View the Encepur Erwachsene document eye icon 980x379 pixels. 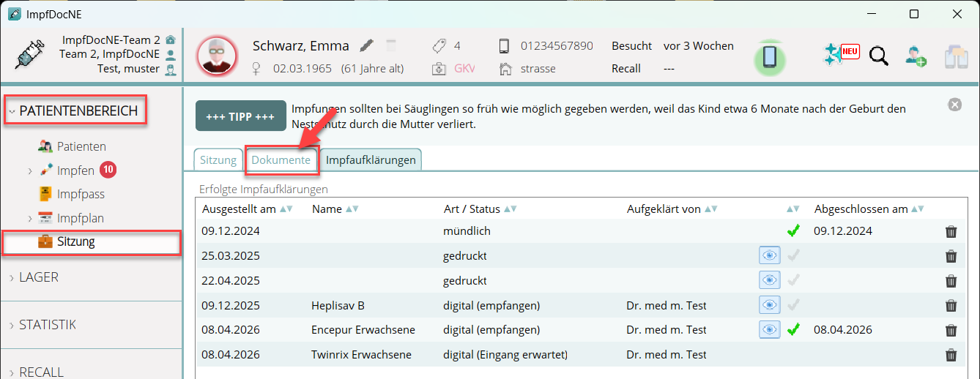pyautogui.click(x=769, y=330)
